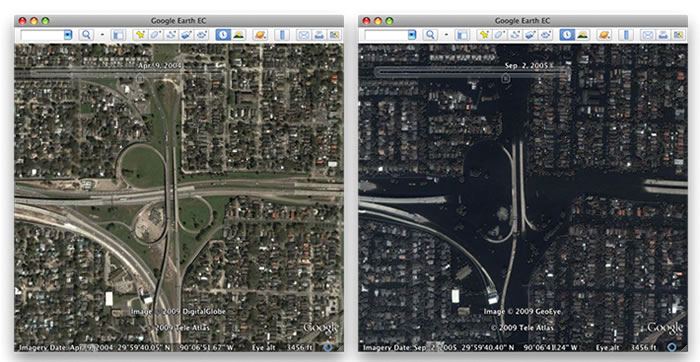Record a tour in the Apr 9, 2004 window
The height and width of the screenshot is (362, 700).
(201, 35)
